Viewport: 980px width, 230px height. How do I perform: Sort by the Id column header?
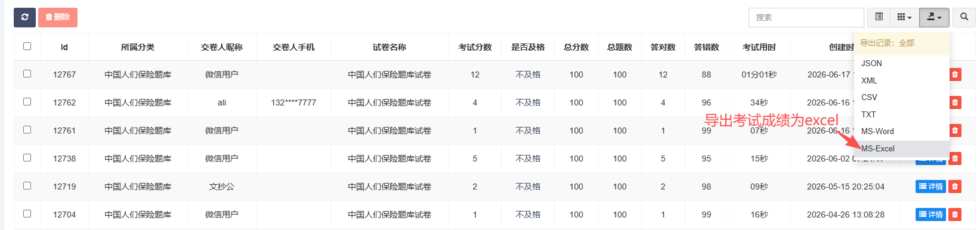(64, 47)
